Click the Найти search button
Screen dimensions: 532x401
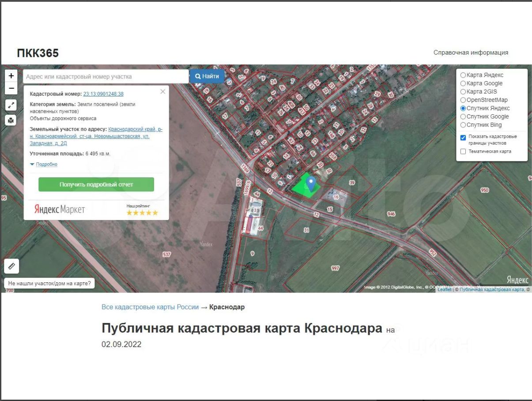point(207,76)
